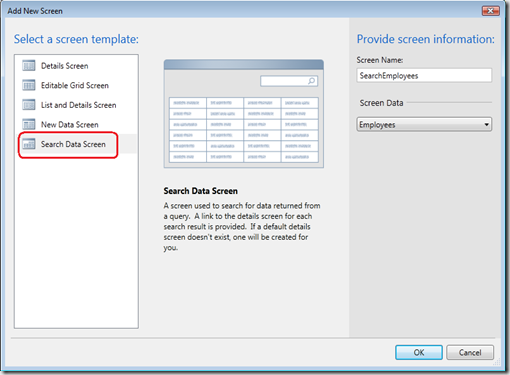
Task: Select the Details Screen label
Action: (x=65, y=66)
